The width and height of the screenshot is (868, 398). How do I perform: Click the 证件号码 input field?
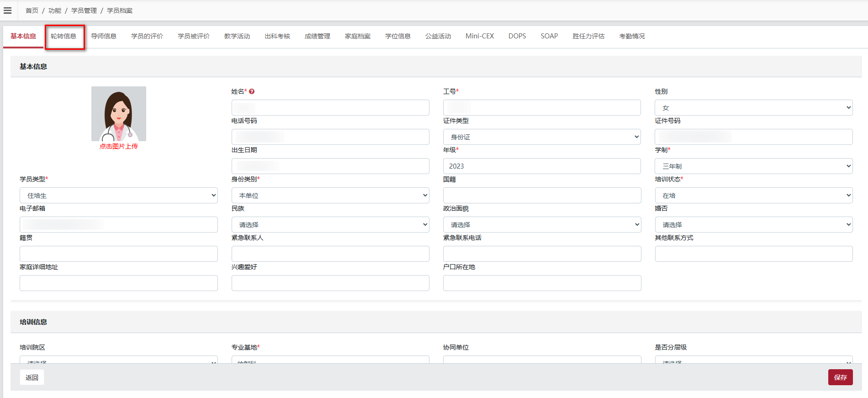tap(754, 137)
